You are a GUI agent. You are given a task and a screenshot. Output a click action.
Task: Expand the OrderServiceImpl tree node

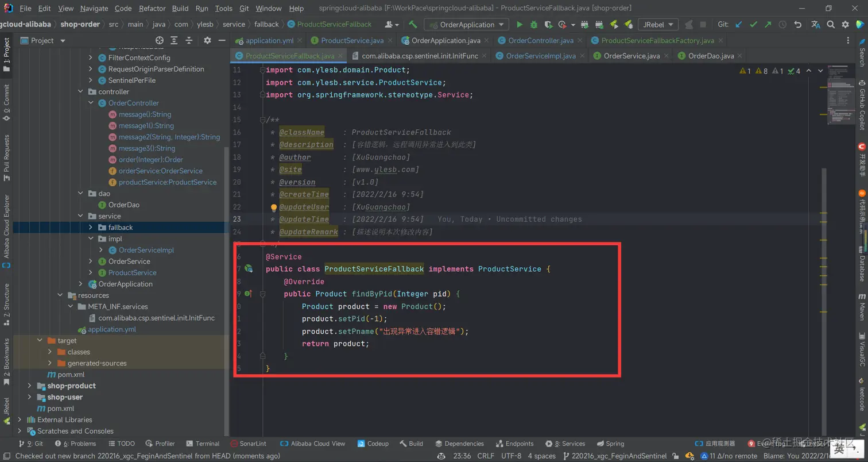click(101, 250)
